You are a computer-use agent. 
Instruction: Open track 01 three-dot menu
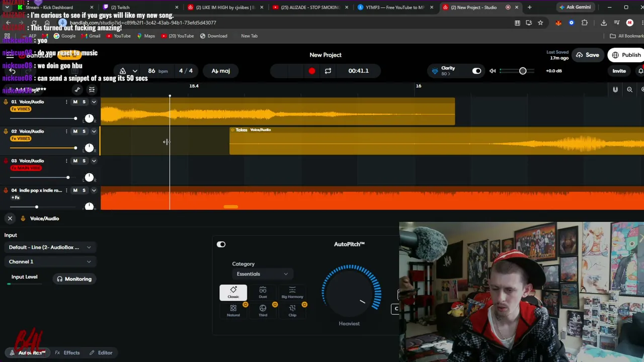coord(66,102)
